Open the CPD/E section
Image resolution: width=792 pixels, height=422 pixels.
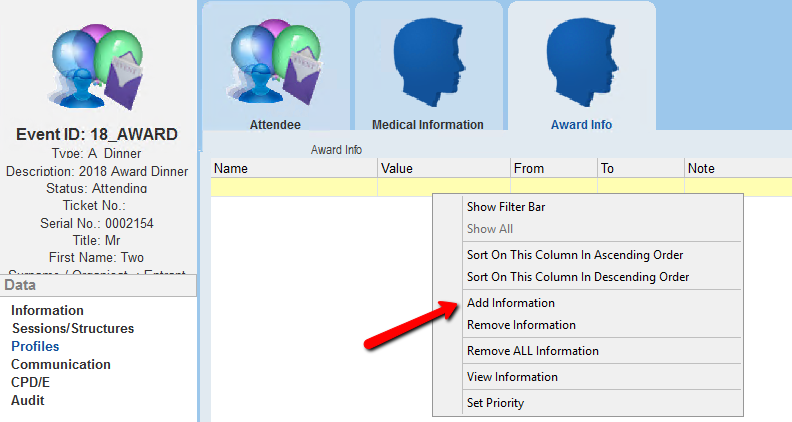(x=32, y=383)
